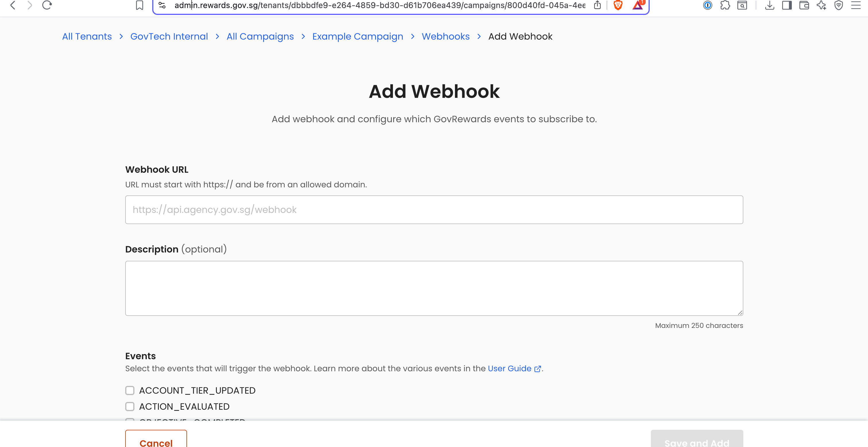Toggle the browser sidebar
Screen dimensions: 868x447
pos(787,5)
